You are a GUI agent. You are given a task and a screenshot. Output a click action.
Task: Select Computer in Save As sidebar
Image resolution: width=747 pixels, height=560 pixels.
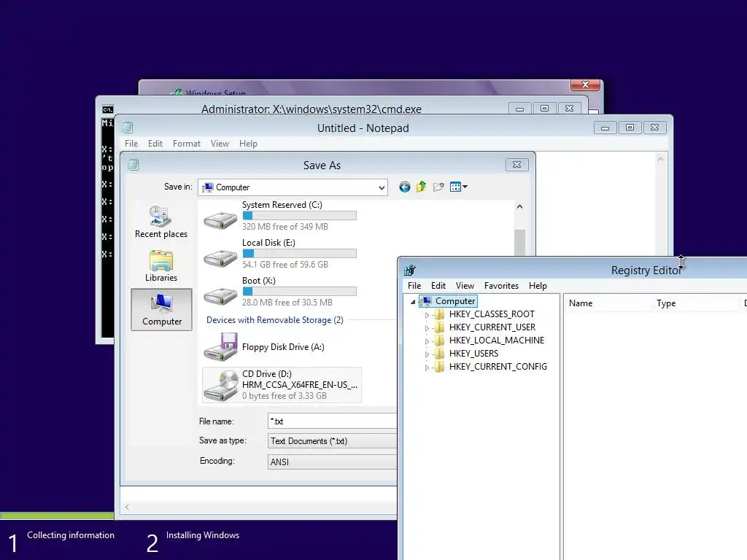tap(161, 309)
